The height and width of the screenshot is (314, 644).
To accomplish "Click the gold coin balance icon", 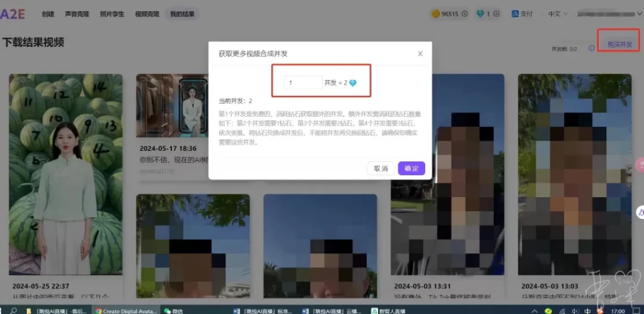I will tap(435, 14).
